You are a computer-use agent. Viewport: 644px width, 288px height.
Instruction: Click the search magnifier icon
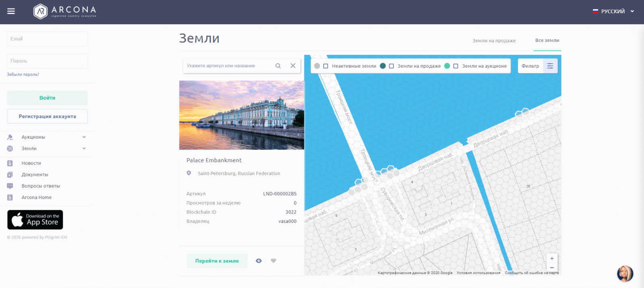278,66
